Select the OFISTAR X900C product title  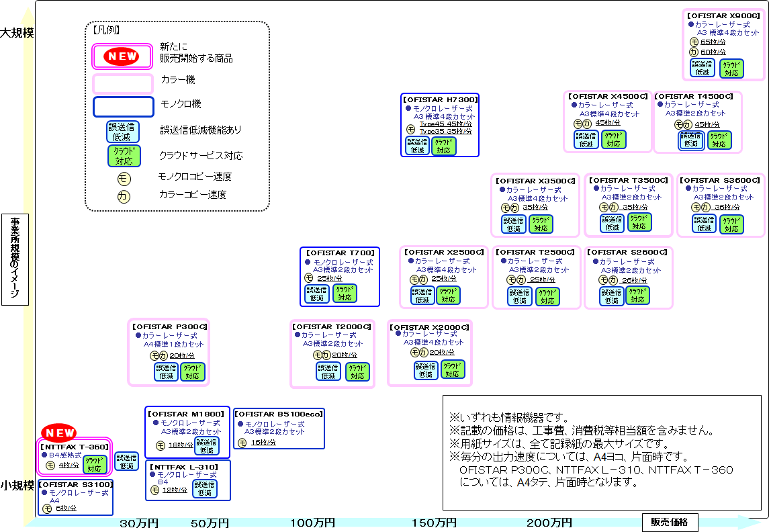tap(724, 15)
